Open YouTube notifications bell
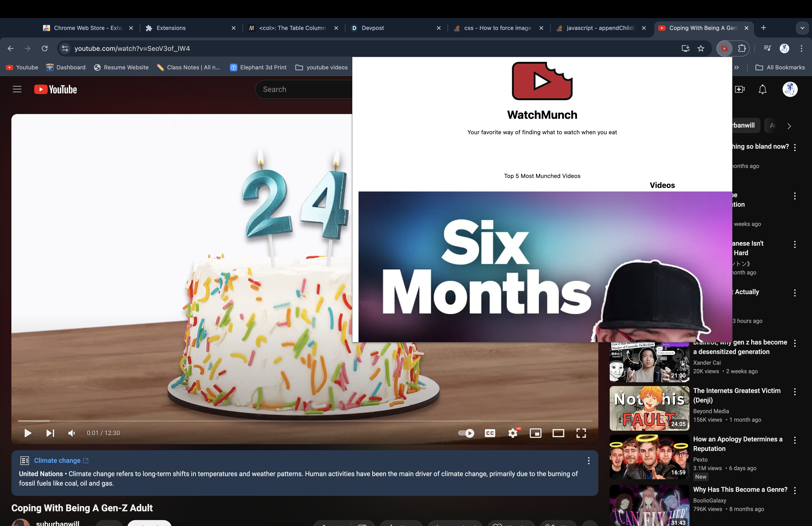Image resolution: width=812 pixels, height=526 pixels. click(x=763, y=89)
